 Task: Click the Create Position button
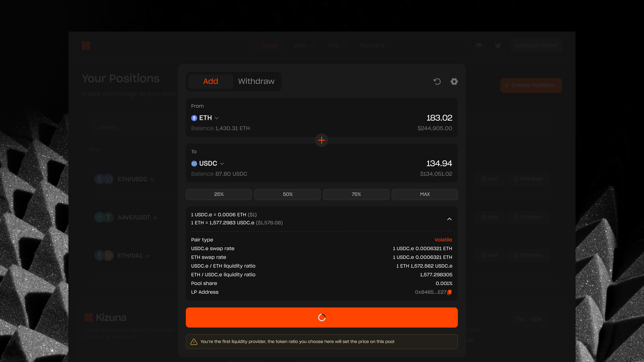pyautogui.click(x=531, y=85)
